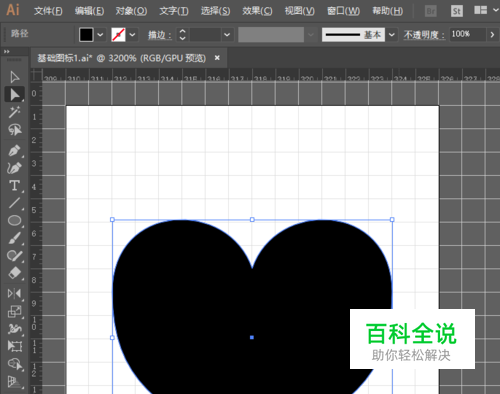
Task: Open the 基本 brush definition selector
Action: 353,34
